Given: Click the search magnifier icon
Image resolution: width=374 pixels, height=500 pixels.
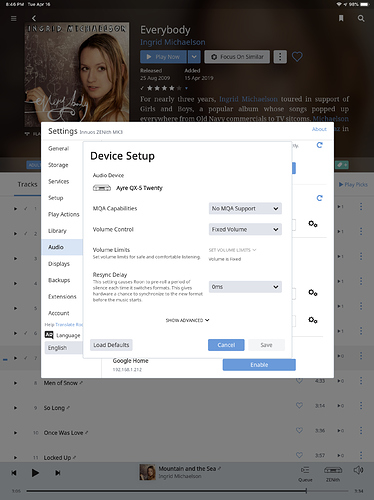Looking at the screenshot, I should [x=361, y=18].
